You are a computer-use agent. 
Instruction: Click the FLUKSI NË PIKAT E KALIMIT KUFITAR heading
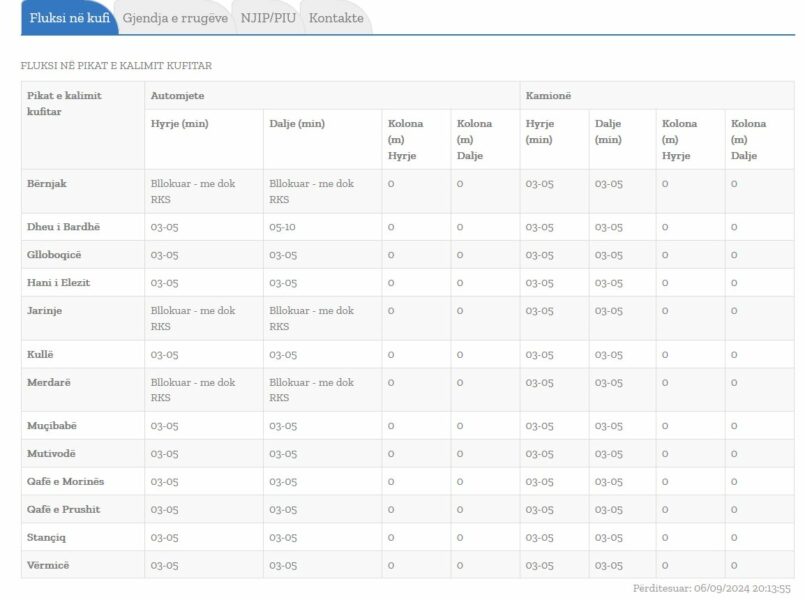coord(116,66)
